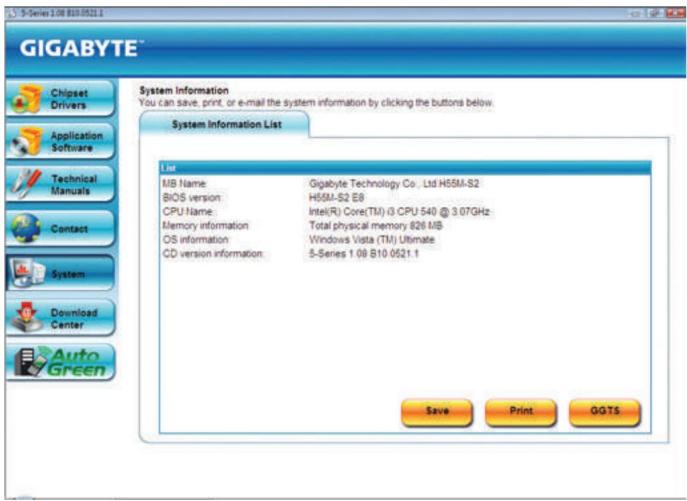Click the GGTS button
This screenshot has height=501, width=687.
(x=605, y=412)
